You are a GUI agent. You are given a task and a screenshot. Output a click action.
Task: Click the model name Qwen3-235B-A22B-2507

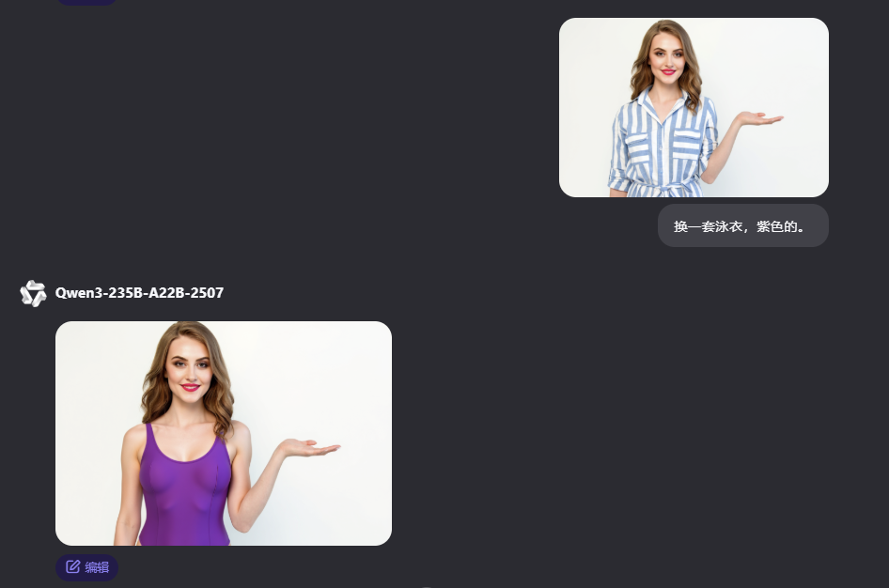pyautogui.click(x=139, y=293)
